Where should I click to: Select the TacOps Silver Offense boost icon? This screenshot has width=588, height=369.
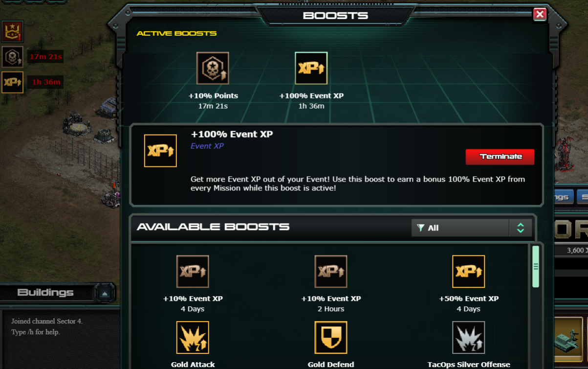pos(469,337)
